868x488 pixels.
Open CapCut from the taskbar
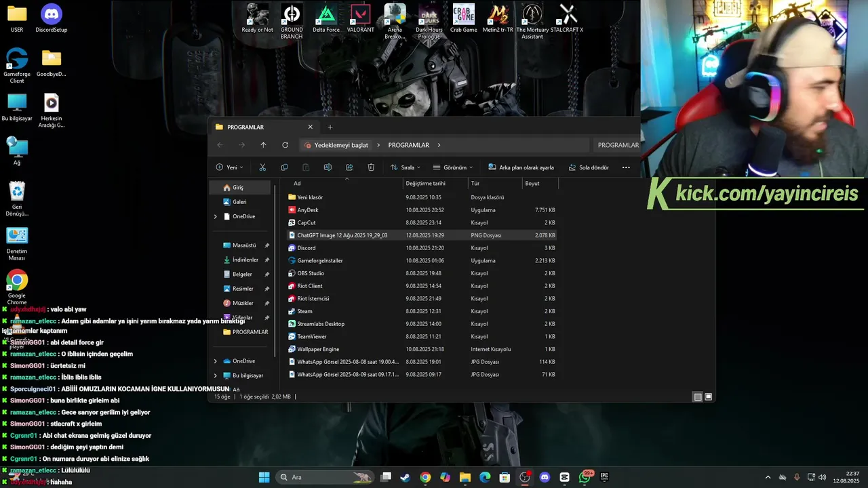pos(565,477)
